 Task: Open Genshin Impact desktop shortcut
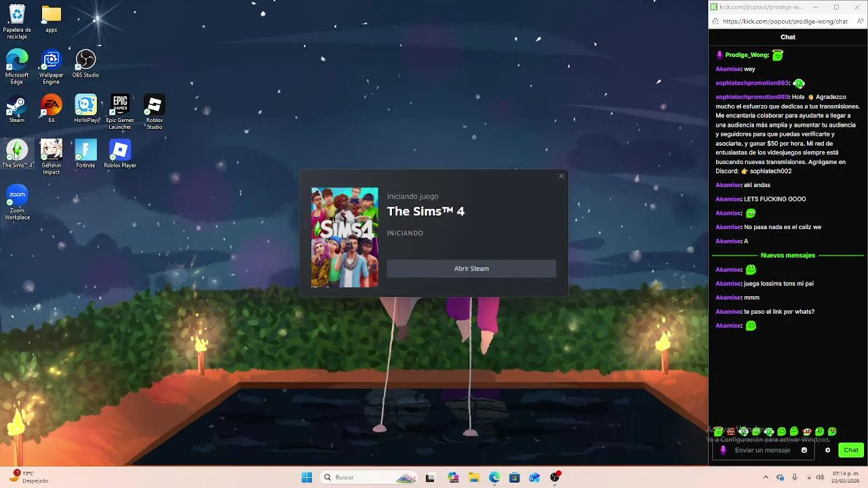click(x=52, y=157)
